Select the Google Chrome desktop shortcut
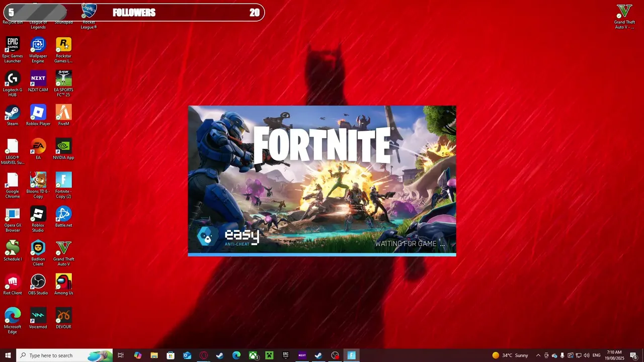 (13, 186)
